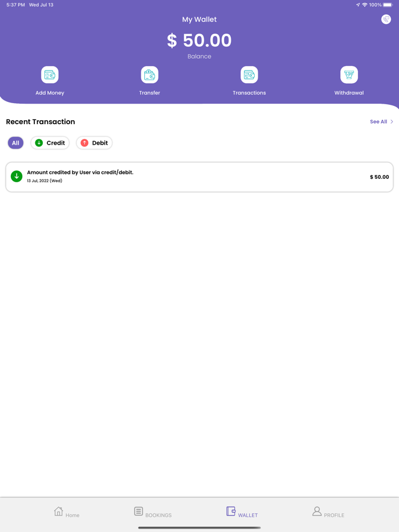
Task: Tap the Wallet icon in tab bar
Action: [x=231, y=511]
